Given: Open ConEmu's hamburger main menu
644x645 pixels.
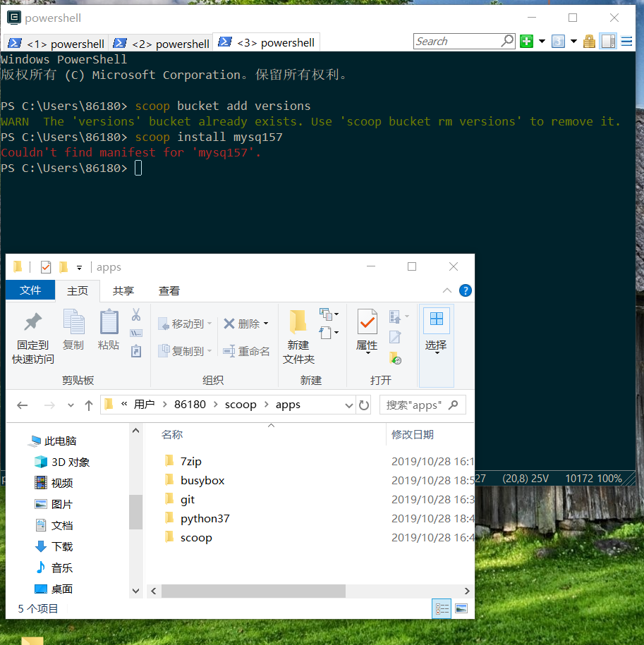Looking at the screenshot, I should pos(626,41).
